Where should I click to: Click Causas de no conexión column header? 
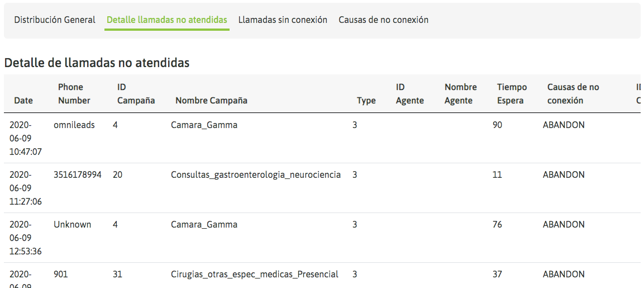(573, 94)
